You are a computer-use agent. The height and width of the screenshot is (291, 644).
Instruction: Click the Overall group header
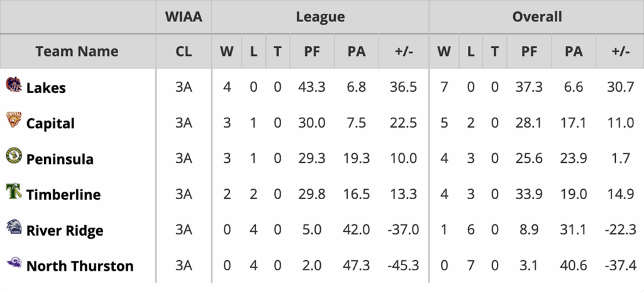click(536, 17)
